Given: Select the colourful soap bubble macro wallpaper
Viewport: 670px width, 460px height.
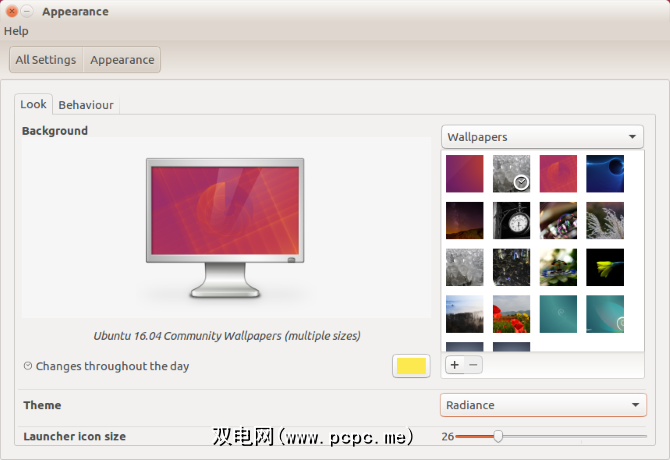Looking at the screenshot, I should (558, 220).
